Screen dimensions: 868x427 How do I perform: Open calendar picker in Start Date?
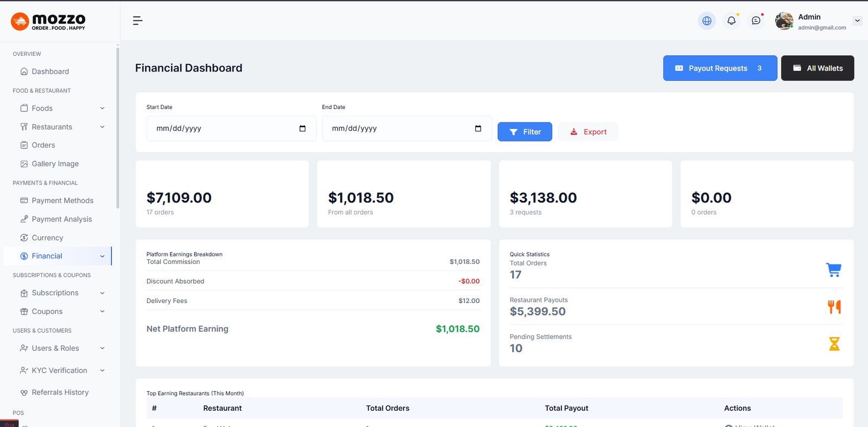click(x=302, y=128)
